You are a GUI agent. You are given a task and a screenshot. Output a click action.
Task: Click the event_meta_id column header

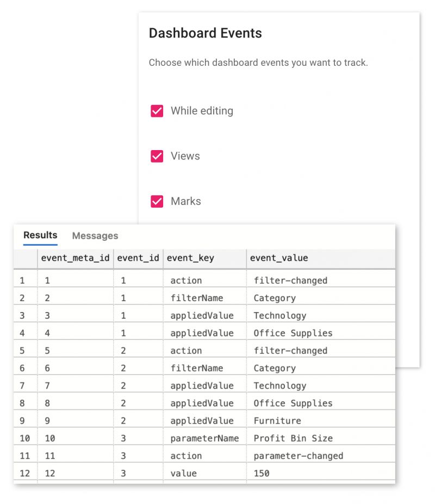(75, 258)
